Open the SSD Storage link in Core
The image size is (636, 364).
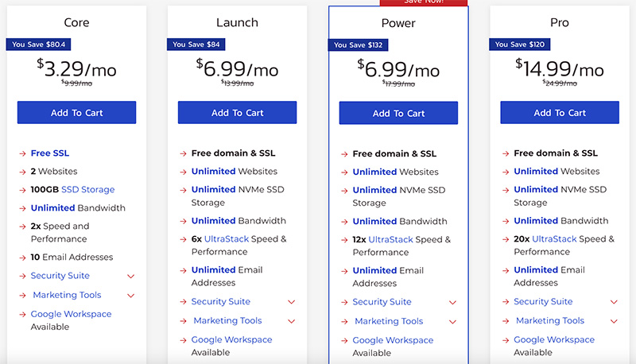pos(87,189)
